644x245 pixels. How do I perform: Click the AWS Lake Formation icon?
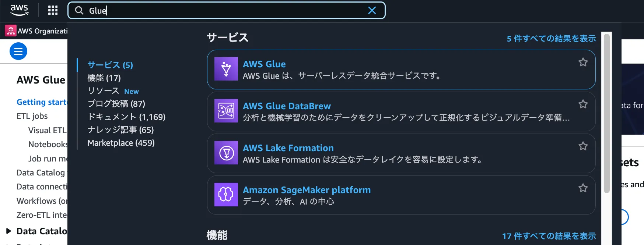click(226, 153)
